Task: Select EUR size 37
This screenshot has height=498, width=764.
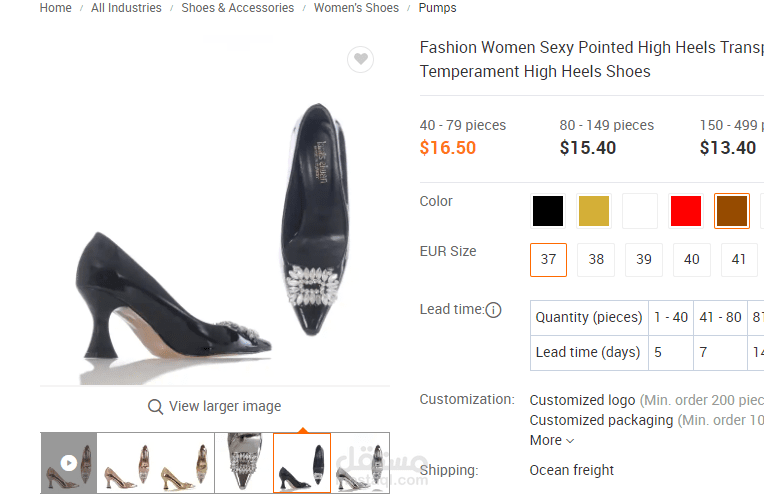Action: [x=548, y=259]
